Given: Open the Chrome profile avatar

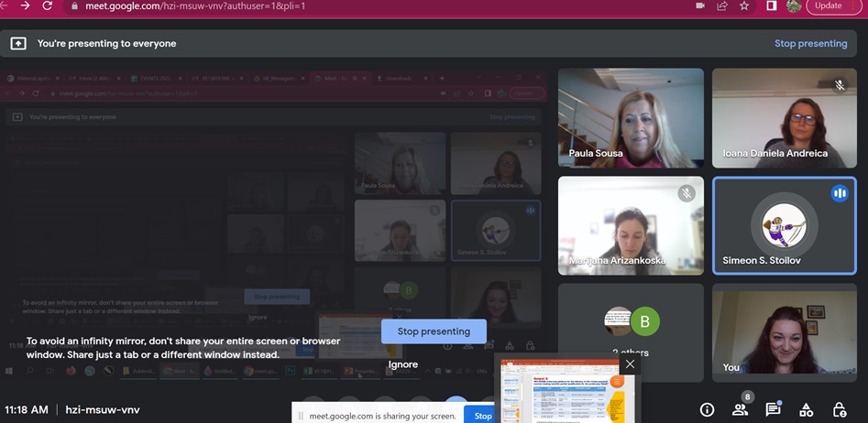Looking at the screenshot, I should 794,5.
